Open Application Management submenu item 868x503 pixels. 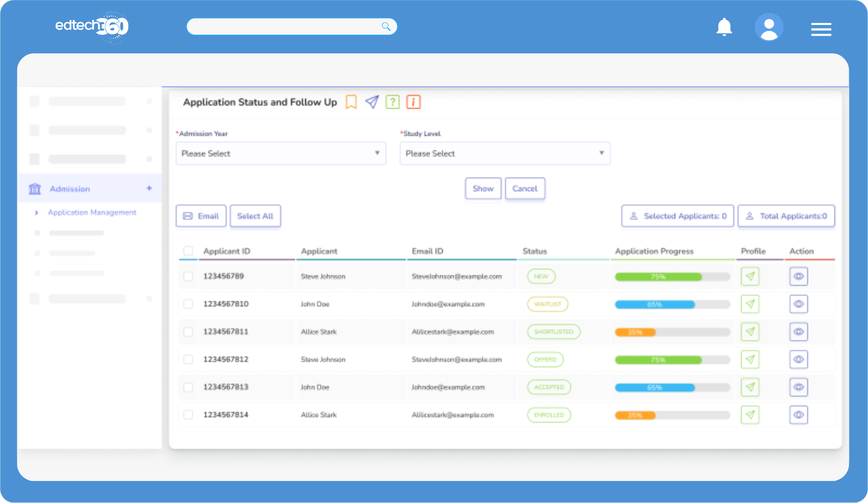point(92,212)
